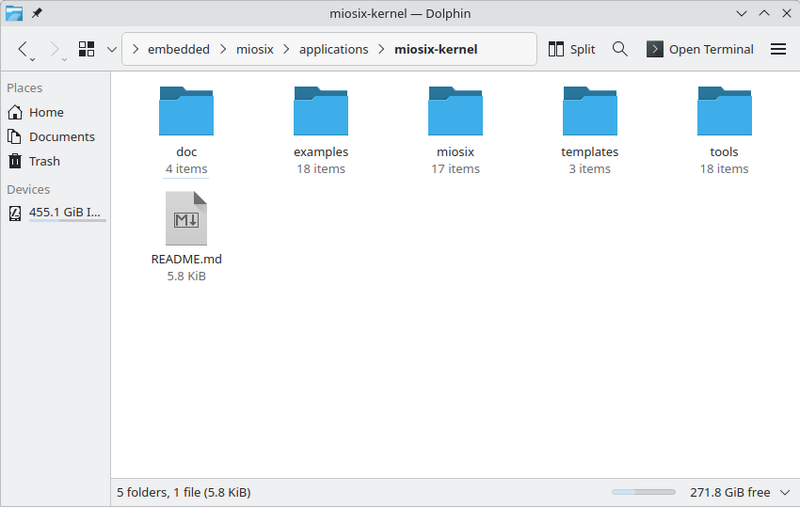Screen dimensions: 800x507
Task: Click miosix-kernel breadcrumb segment
Action: (436, 49)
